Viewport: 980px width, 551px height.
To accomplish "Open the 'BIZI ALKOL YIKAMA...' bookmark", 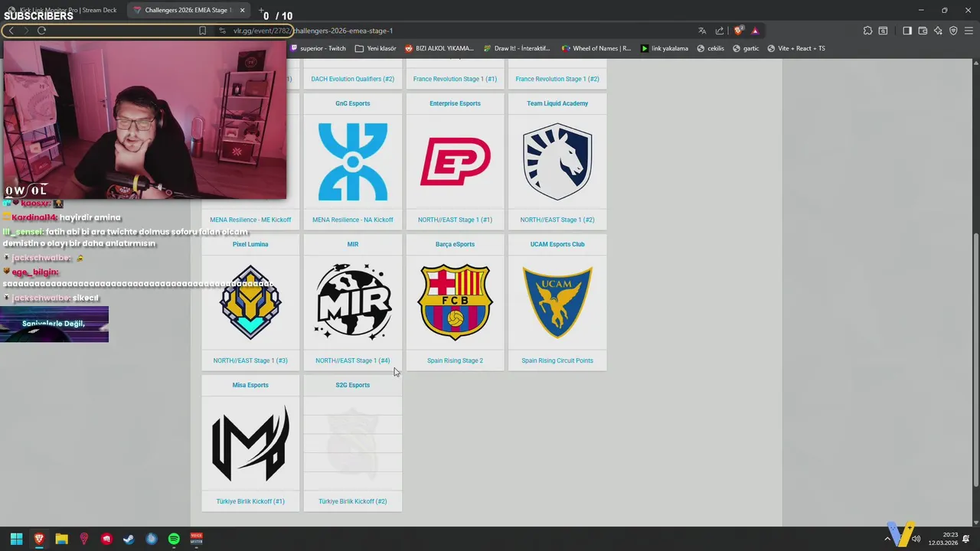I will coord(439,48).
